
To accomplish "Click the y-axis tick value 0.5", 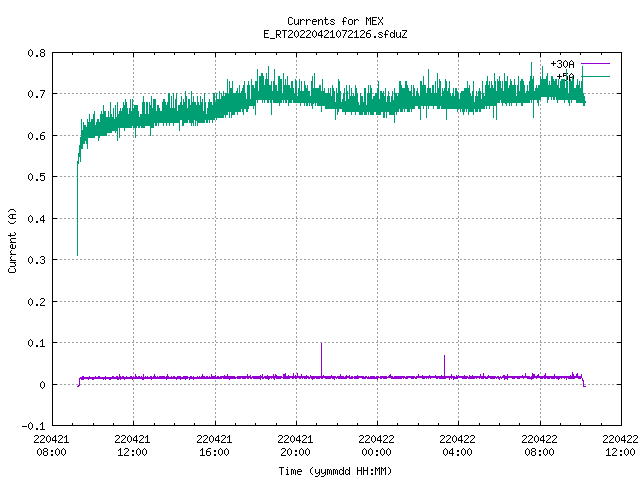I will click(x=36, y=177).
